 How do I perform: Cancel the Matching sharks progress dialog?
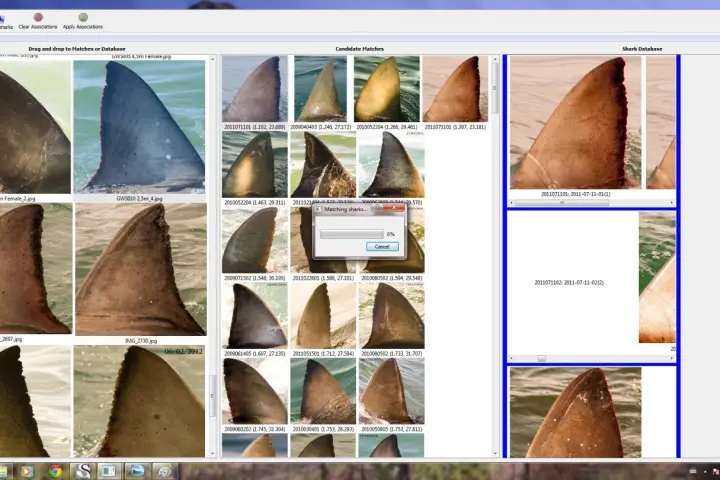[x=382, y=247]
